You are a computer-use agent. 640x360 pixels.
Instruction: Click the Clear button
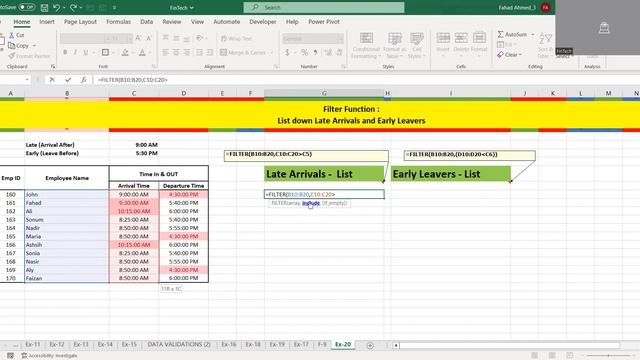[x=509, y=55]
